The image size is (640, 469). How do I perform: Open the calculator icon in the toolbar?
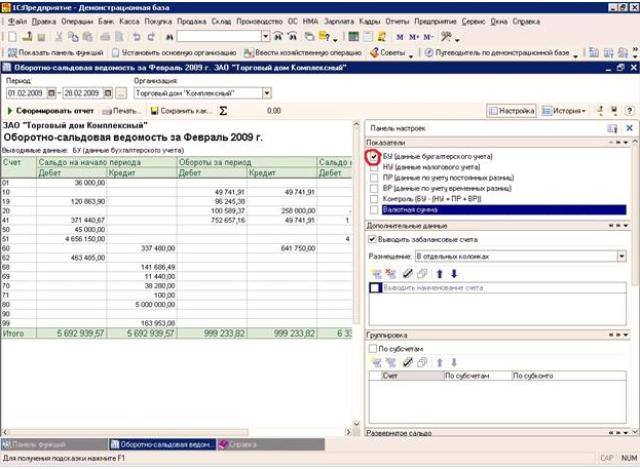click(353, 37)
